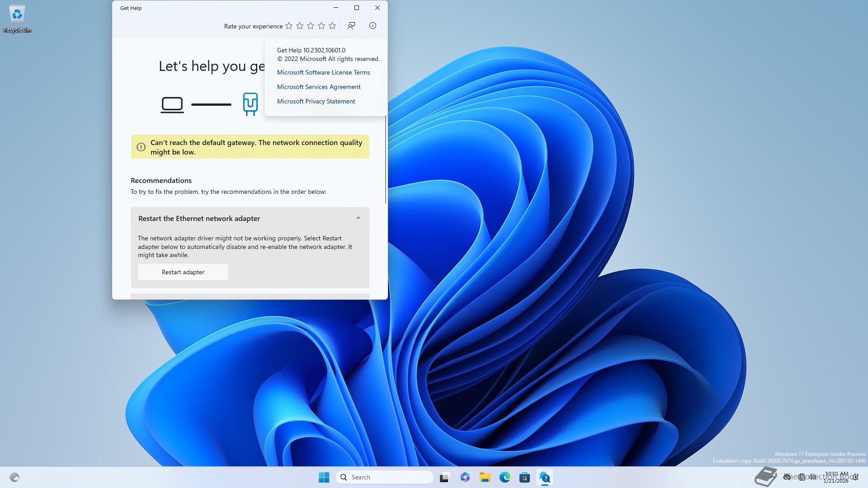Launch Copilot from the taskbar
Viewport: 868px width, 488px height.
tap(465, 477)
